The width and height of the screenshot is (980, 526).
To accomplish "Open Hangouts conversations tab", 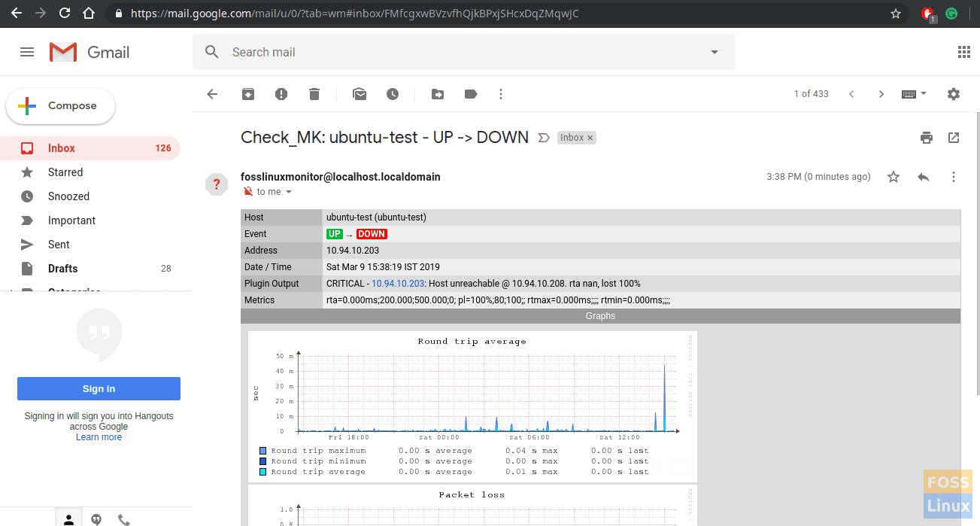I will point(96,519).
